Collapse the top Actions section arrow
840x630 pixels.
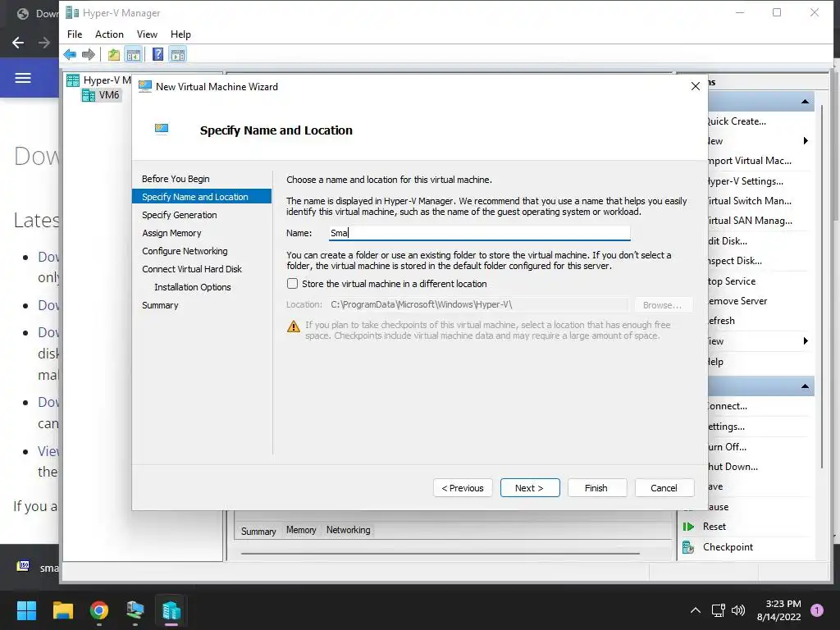coord(805,101)
